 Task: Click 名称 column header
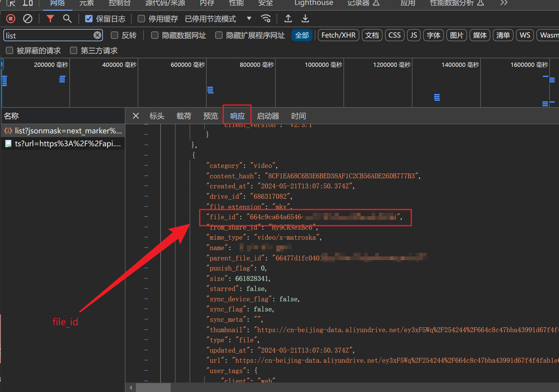[x=63, y=116]
